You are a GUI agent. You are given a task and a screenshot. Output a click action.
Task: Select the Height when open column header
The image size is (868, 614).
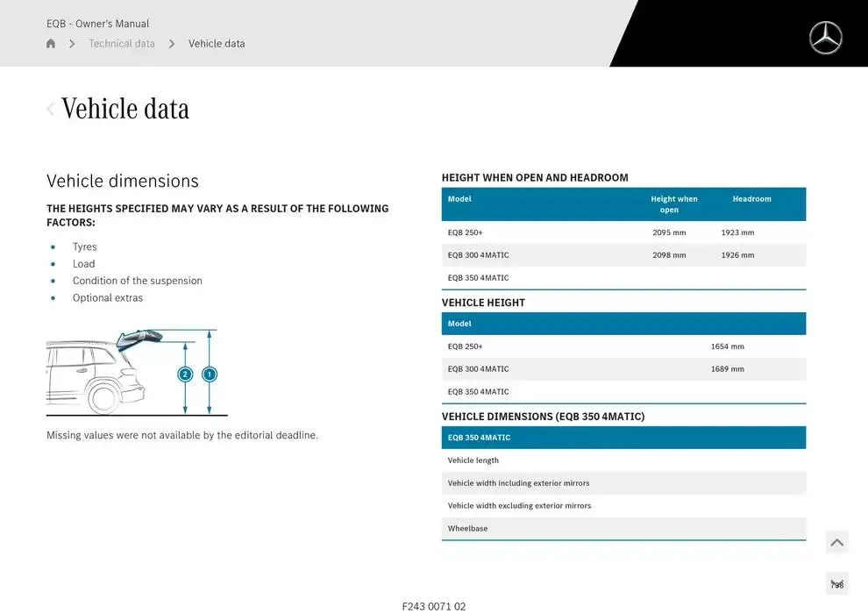tap(673, 204)
